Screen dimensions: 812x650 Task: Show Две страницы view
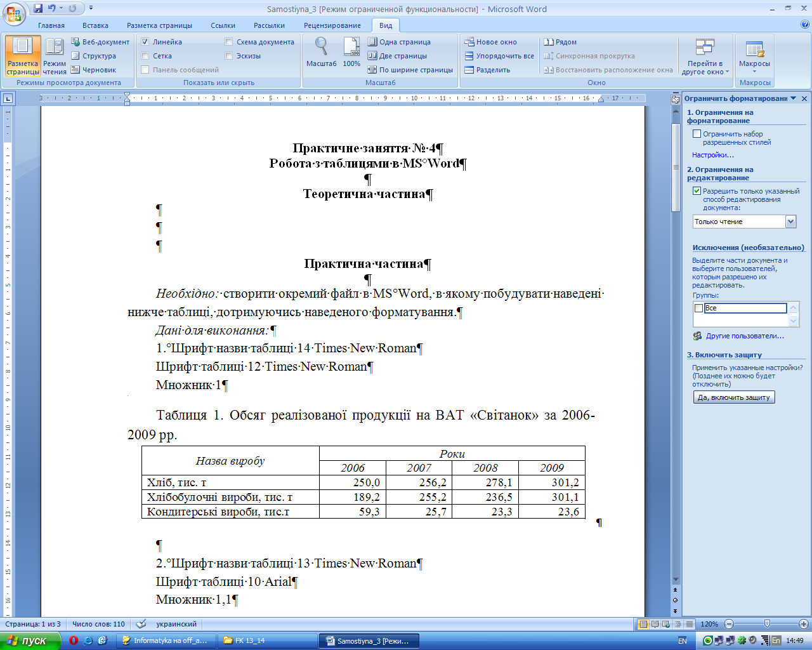click(x=397, y=56)
